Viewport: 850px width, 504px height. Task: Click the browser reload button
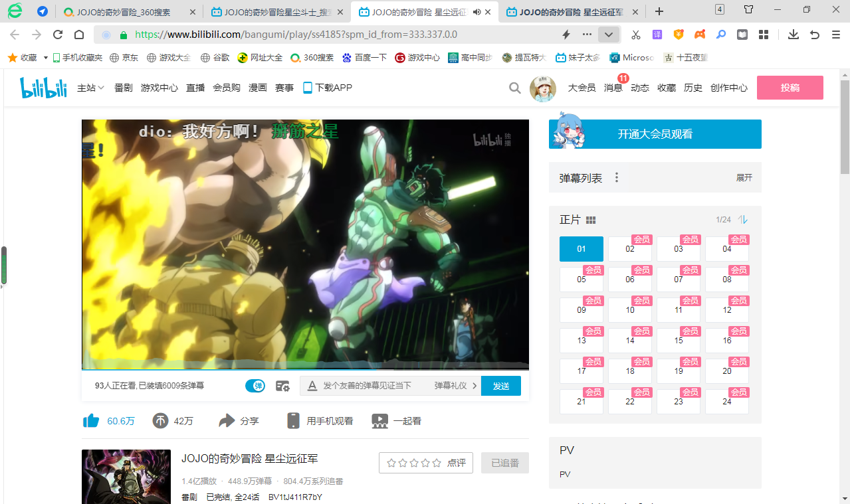coord(58,35)
